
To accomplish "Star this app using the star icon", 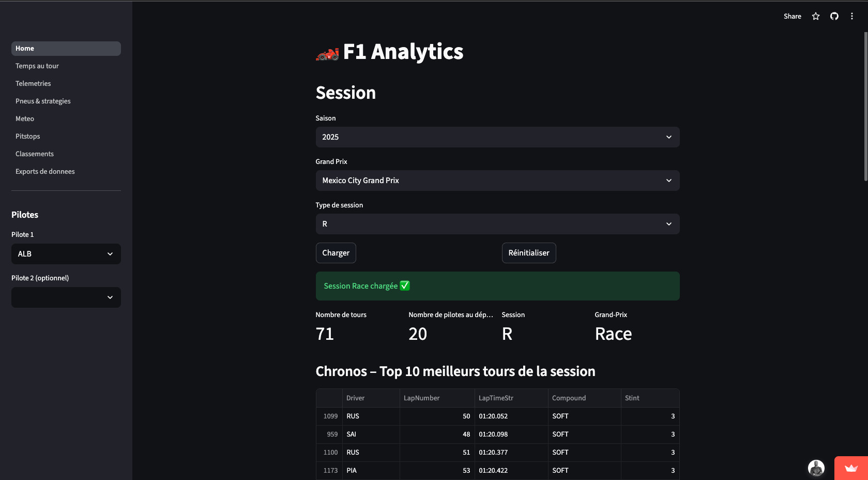I will point(815,16).
